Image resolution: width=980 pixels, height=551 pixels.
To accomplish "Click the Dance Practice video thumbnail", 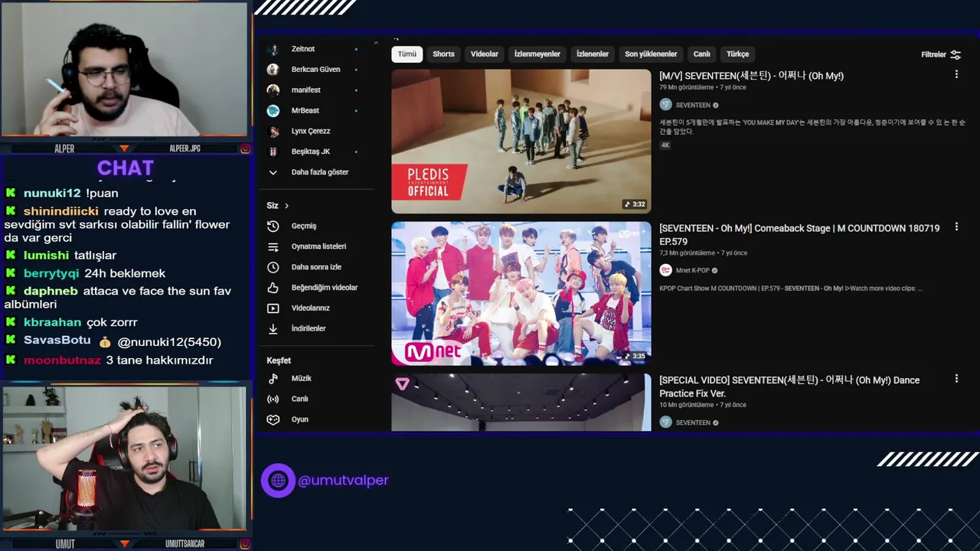I will 521,403.
